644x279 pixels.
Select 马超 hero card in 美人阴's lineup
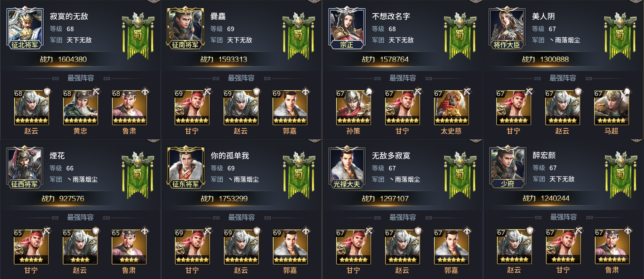[x=611, y=107]
